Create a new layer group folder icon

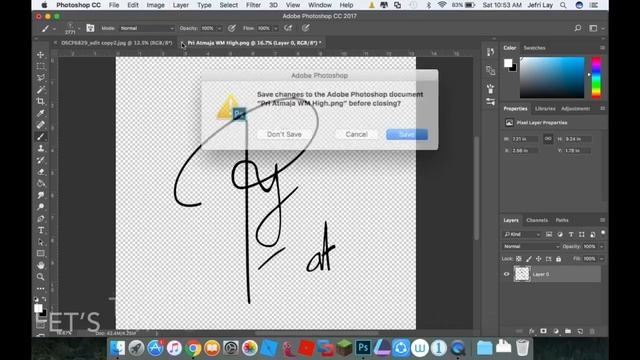(568, 331)
